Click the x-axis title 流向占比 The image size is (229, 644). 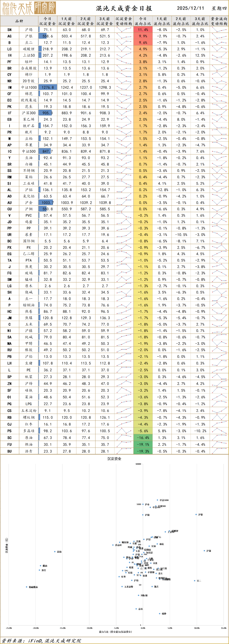116,632
